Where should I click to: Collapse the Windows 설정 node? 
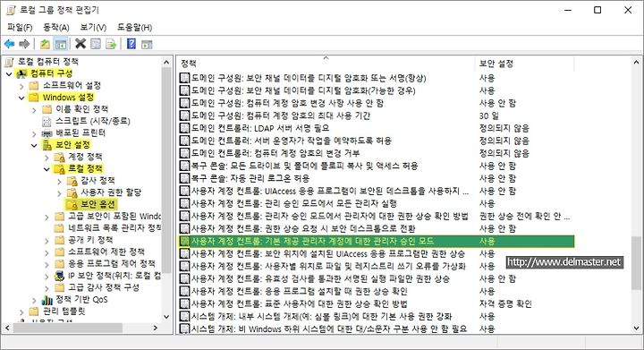coord(21,98)
